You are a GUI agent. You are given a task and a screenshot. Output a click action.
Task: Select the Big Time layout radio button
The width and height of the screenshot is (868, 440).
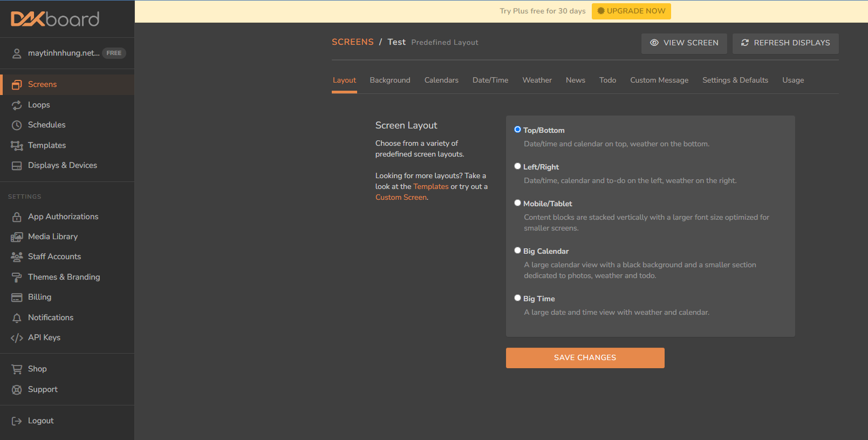(517, 298)
